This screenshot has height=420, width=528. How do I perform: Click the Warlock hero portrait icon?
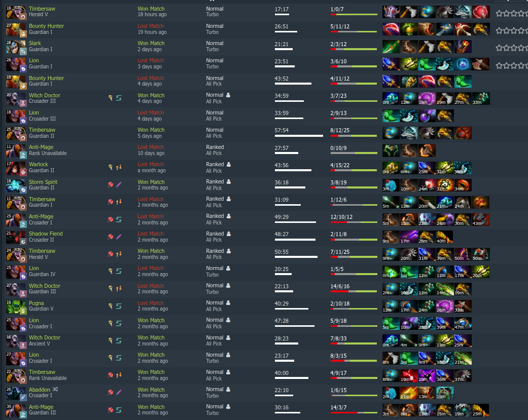click(16, 168)
